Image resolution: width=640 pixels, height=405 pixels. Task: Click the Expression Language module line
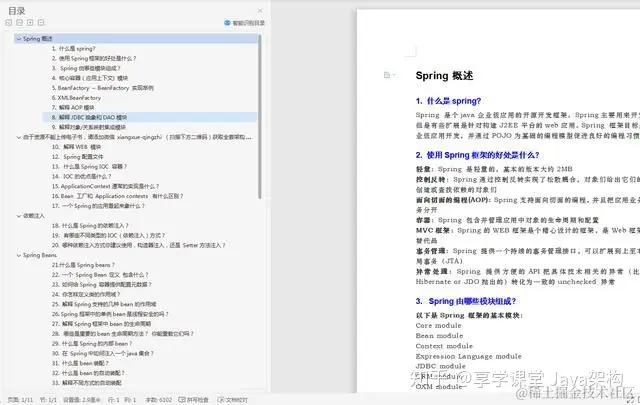469,356
